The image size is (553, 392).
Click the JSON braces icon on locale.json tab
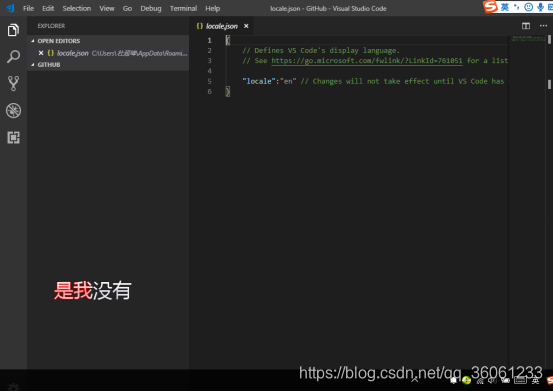coord(200,26)
